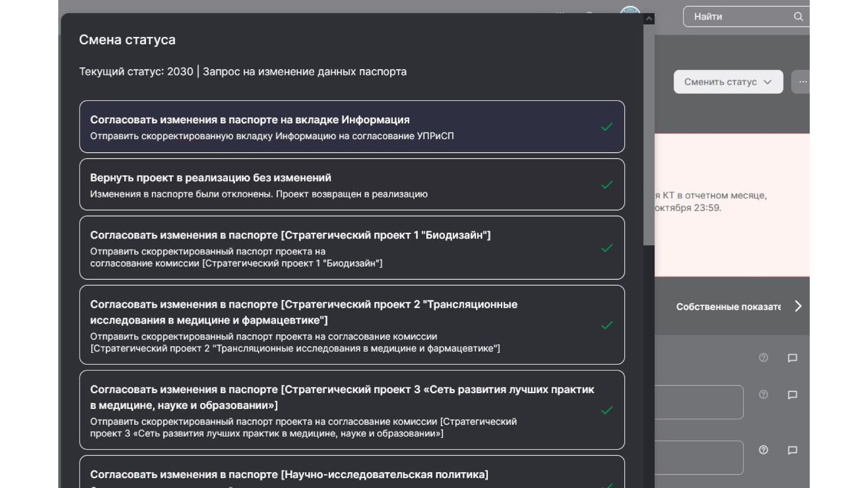Click the lower input field in background page
The height and width of the screenshot is (488, 868).
coord(699,458)
